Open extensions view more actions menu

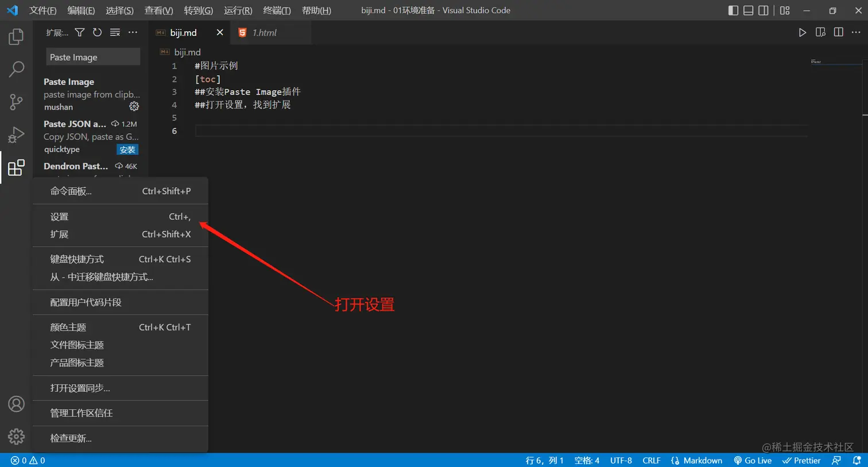pos(133,33)
